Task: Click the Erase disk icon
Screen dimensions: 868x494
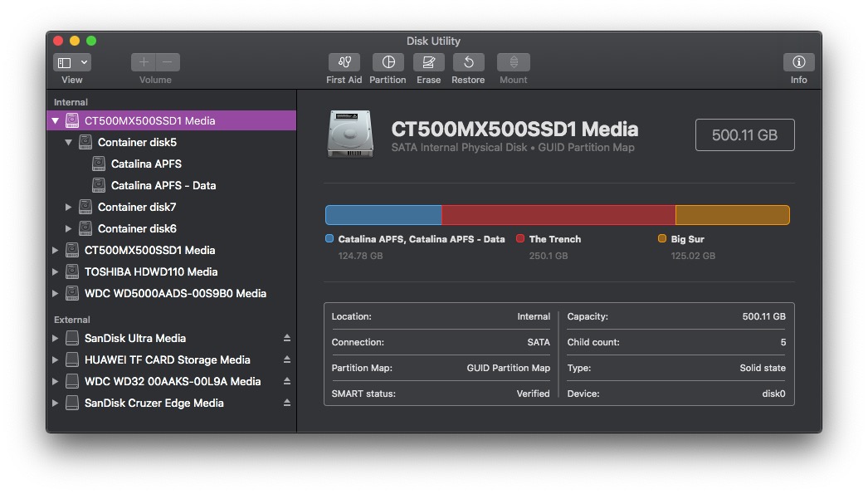Action: click(x=428, y=62)
